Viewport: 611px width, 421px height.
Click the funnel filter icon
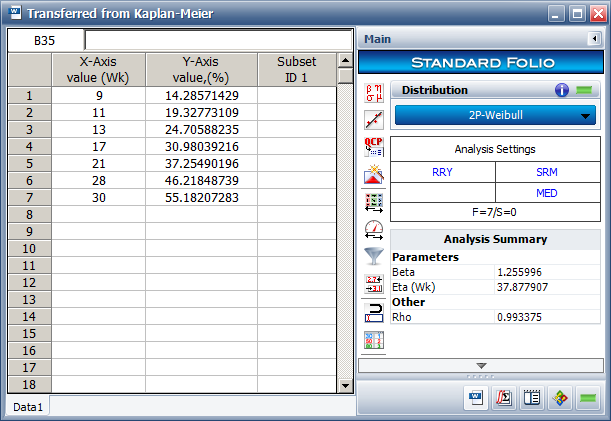tap(375, 255)
